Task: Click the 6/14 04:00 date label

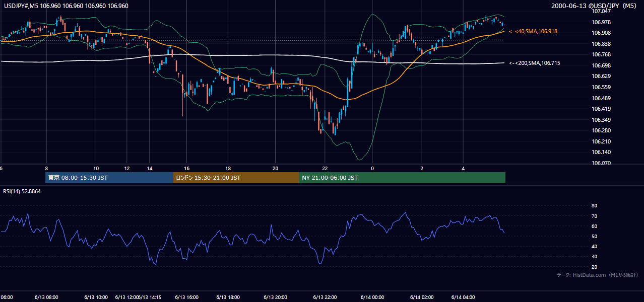Action: tap(463, 297)
